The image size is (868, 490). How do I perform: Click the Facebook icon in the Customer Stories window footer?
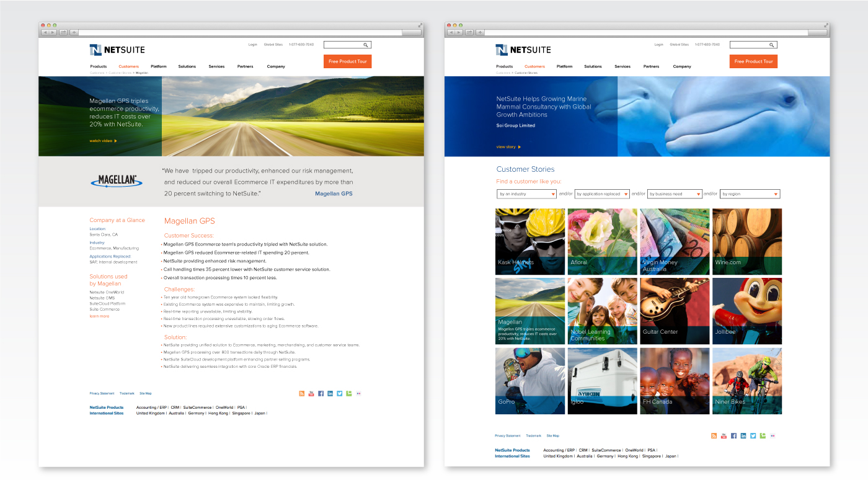734,436
